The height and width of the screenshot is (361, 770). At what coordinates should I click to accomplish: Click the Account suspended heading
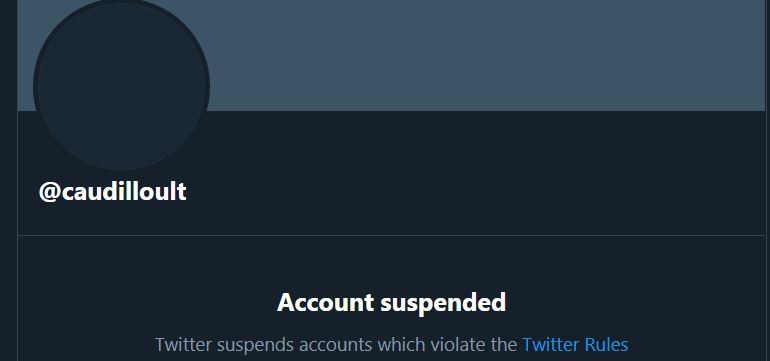(391, 302)
